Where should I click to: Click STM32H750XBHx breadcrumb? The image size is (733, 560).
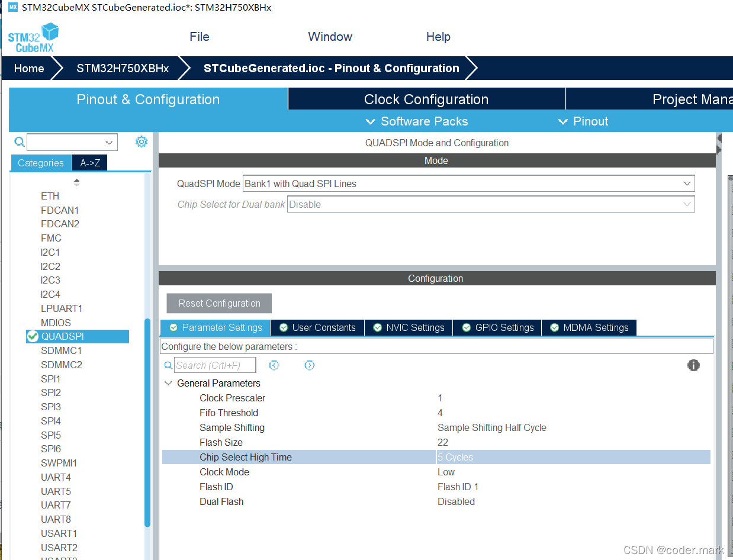[123, 68]
